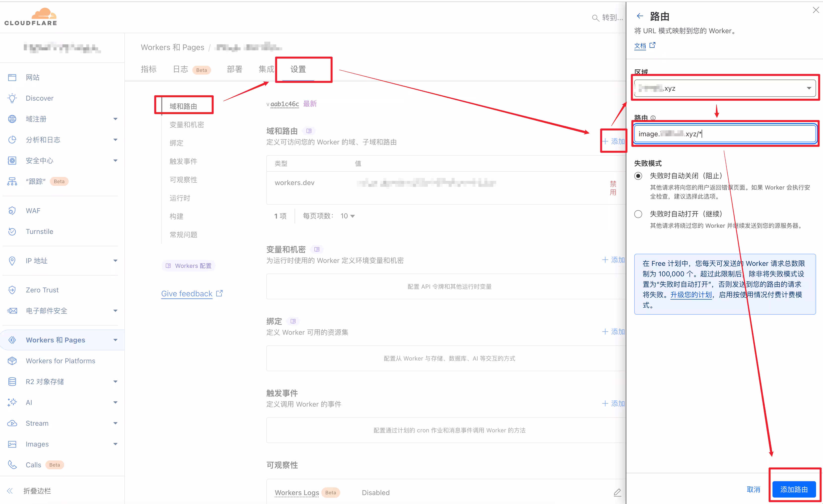Click the 分析和日志 pie chart icon
The image size is (823, 504).
pos(12,140)
